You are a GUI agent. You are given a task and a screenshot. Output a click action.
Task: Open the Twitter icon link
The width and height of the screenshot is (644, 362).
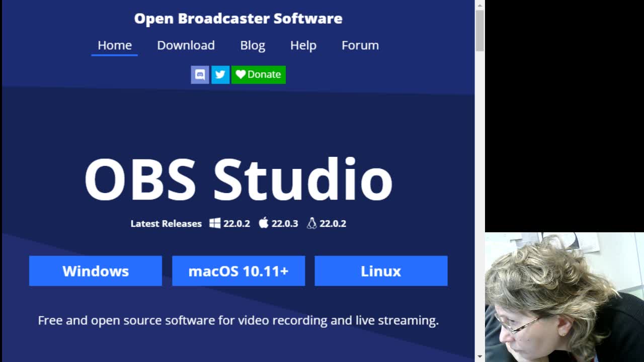coord(220,75)
